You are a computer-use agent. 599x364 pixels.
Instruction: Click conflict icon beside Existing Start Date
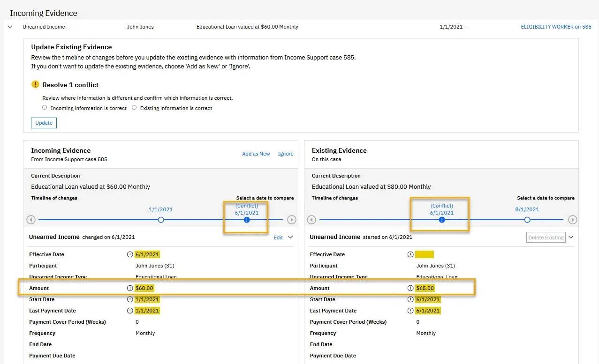(410, 299)
